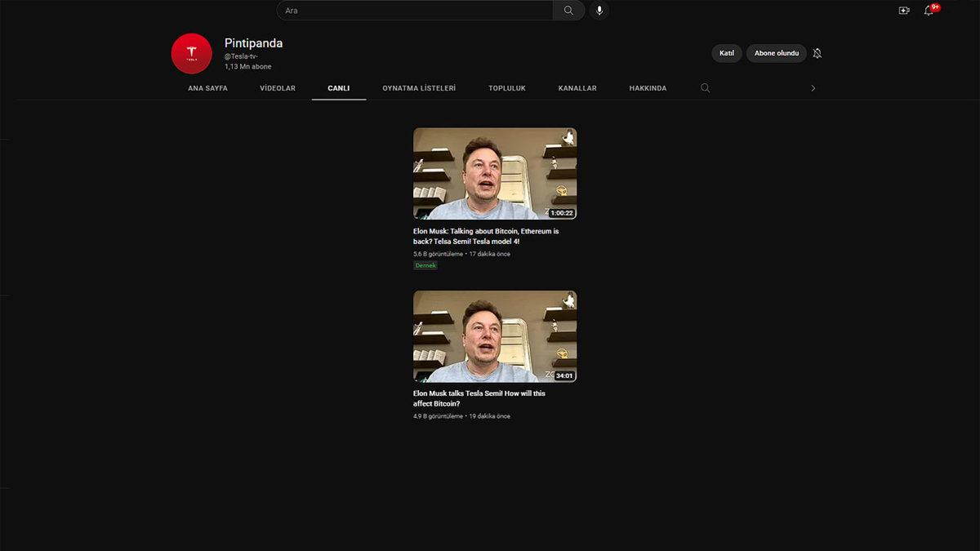The image size is (980, 551).
Task: Open the TOPLULUK tab
Action: pyautogui.click(x=506, y=87)
